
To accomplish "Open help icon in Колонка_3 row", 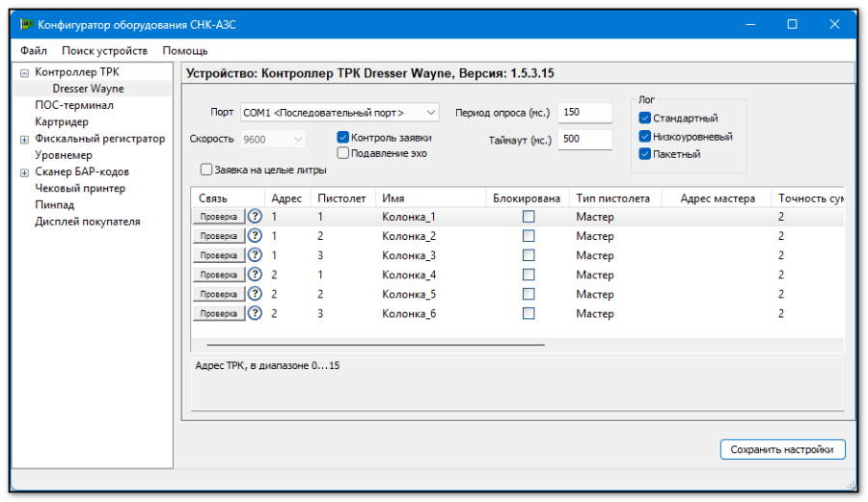I will 256,255.
